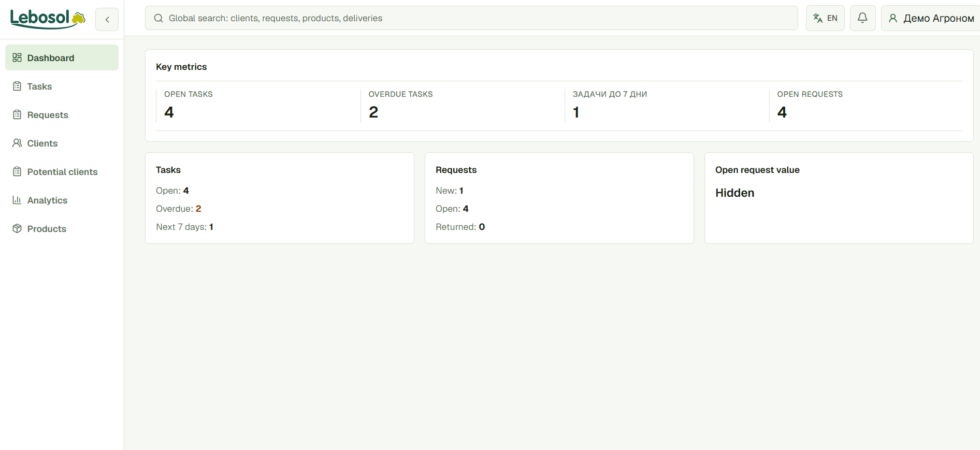The image size is (980, 450).
Task: Click the user avatar icon in header
Action: (x=893, y=18)
